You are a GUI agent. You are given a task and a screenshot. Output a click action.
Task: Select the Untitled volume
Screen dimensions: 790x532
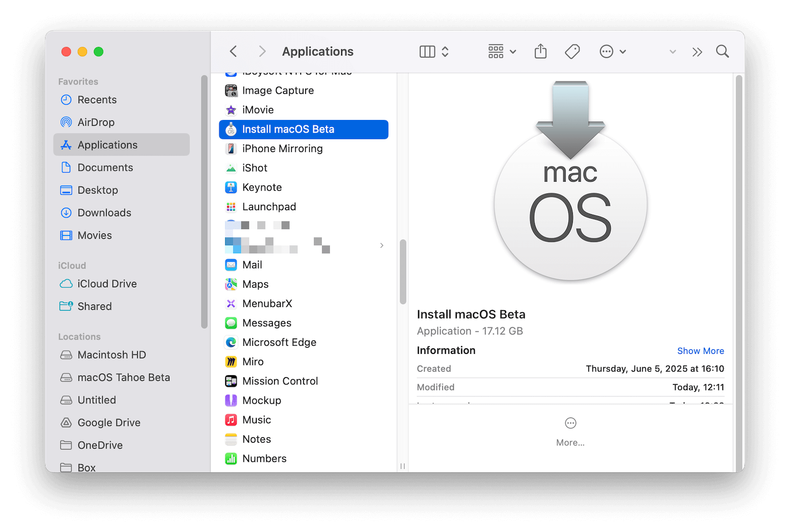coord(121,400)
